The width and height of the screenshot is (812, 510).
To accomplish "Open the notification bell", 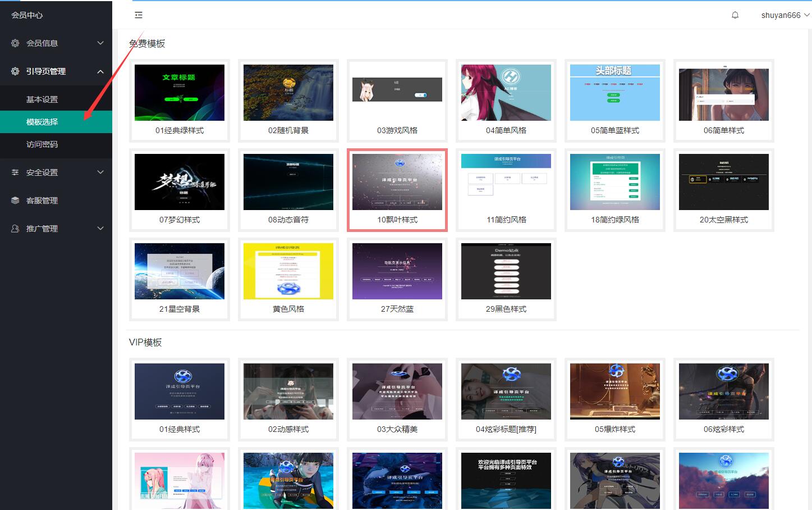I will [x=735, y=15].
